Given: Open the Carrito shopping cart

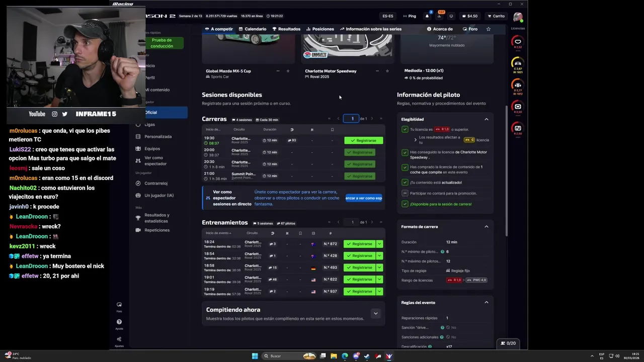Looking at the screenshot, I should pos(496,16).
